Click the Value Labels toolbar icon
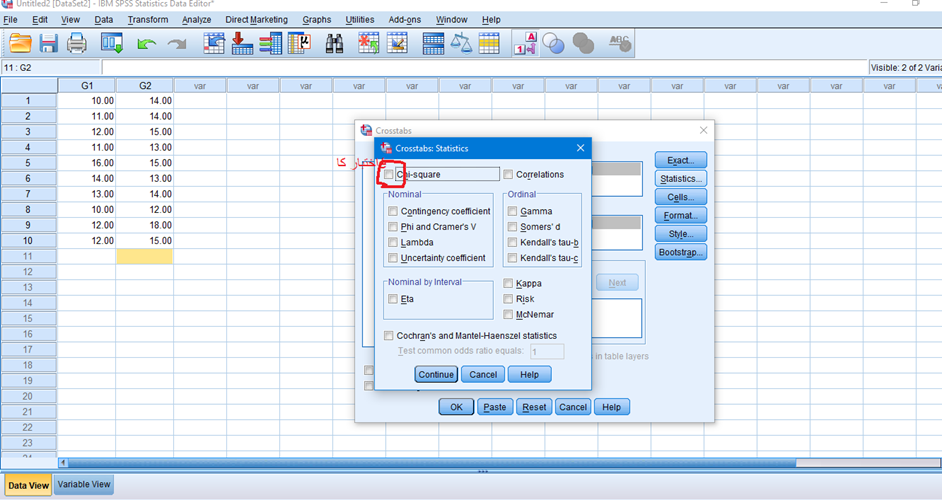 525,44
